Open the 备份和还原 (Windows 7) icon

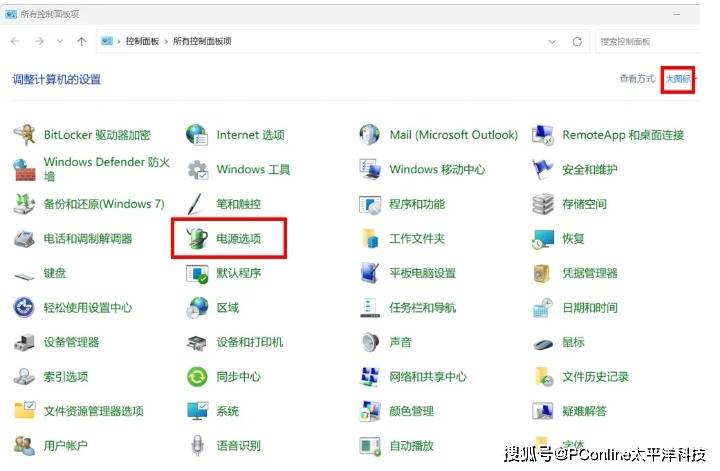coord(24,204)
